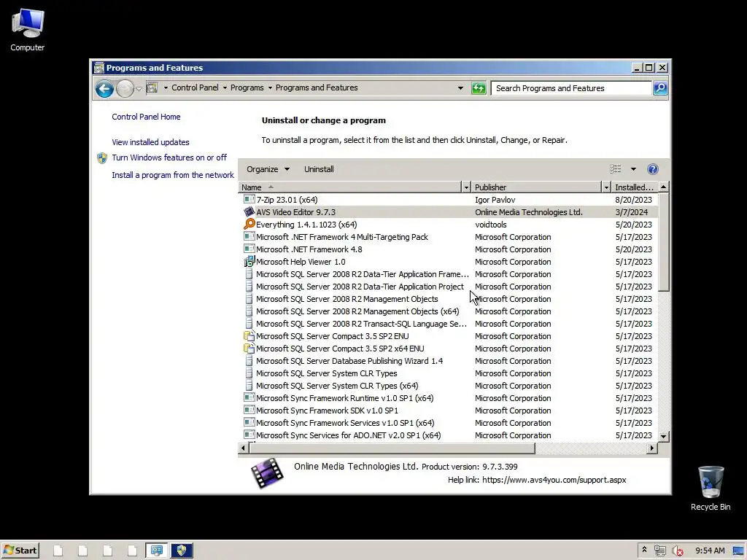Screen dimensions: 747x560
Task: Click the voidtools publisher cell
Action: click(x=491, y=225)
